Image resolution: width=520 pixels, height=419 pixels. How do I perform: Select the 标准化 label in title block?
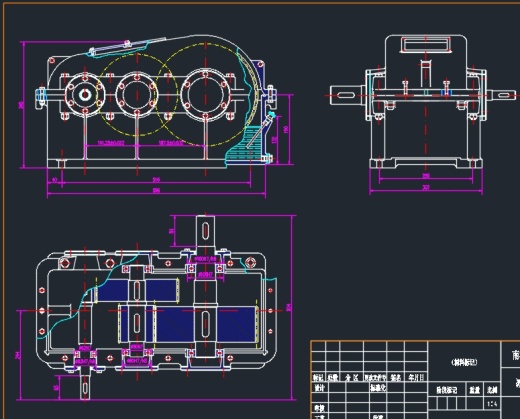click(x=378, y=388)
